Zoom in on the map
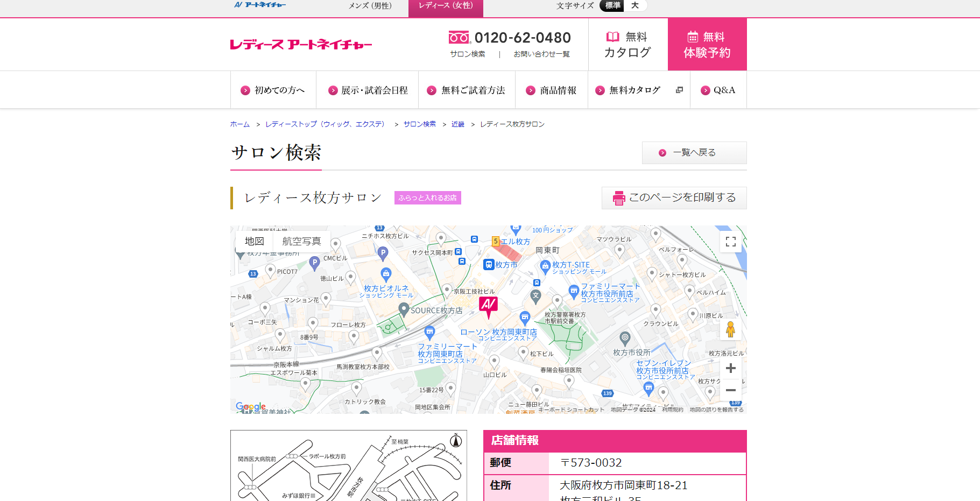The image size is (980, 501). click(x=731, y=368)
